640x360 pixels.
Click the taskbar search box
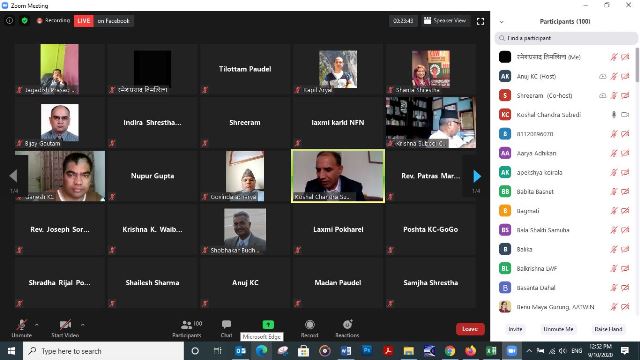coord(104,351)
